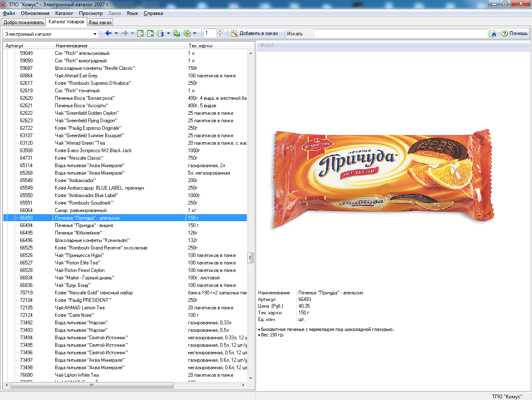Open the Файл menu

(9, 13)
